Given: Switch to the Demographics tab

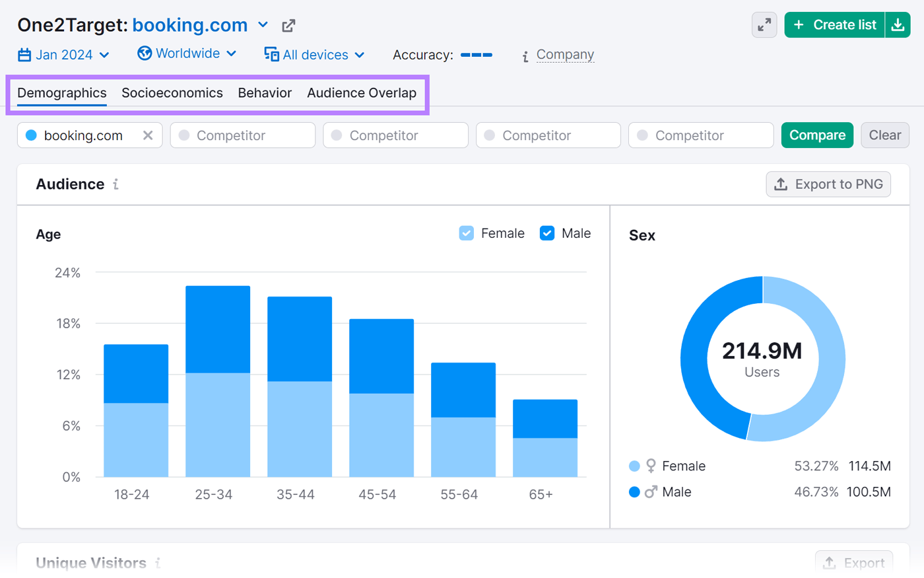Looking at the screenshot, I should click(62, 93).
